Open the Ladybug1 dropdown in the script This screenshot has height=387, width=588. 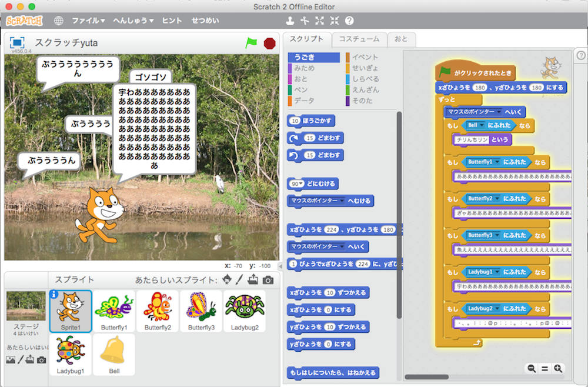pos(483,272)
